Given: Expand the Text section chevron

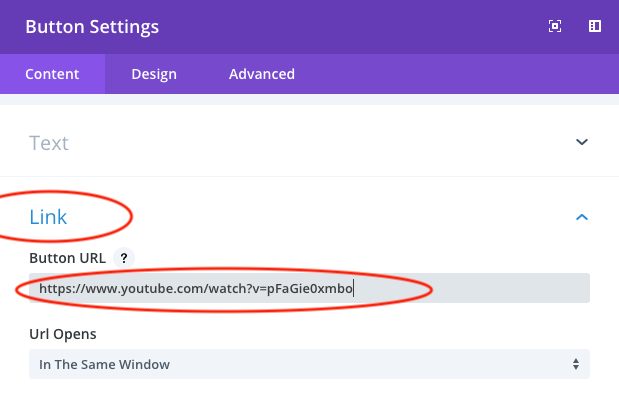Looking at the screenshot, I should point(582,143).
